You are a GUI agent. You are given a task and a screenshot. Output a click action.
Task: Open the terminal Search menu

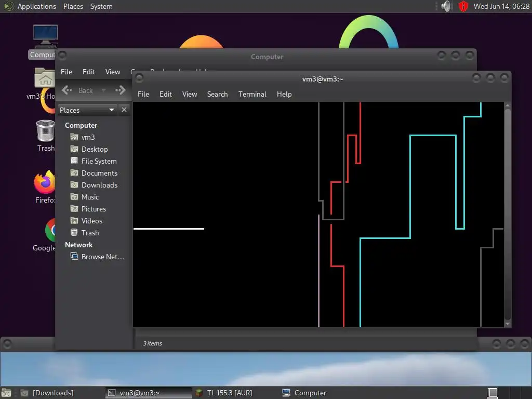[218, 94]
